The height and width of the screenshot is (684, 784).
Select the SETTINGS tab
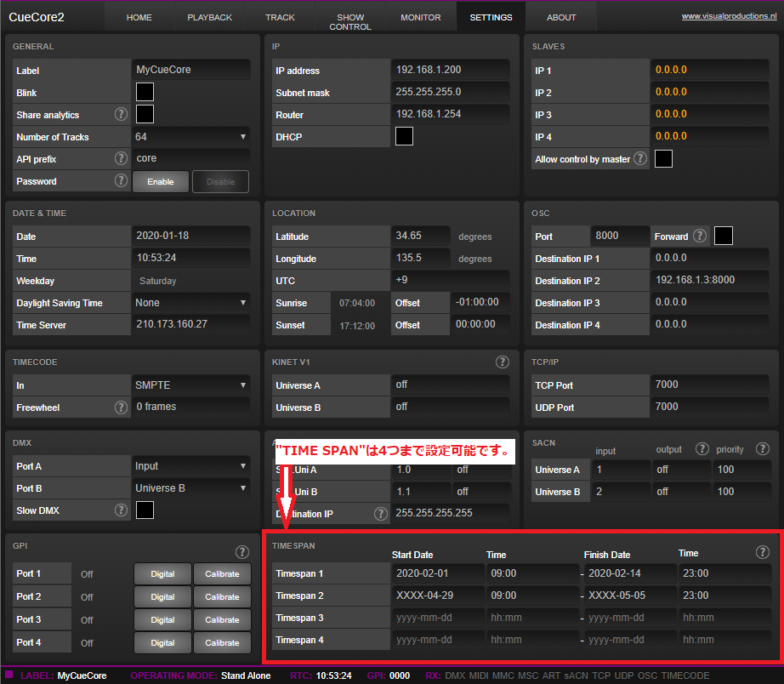point(491,18)
